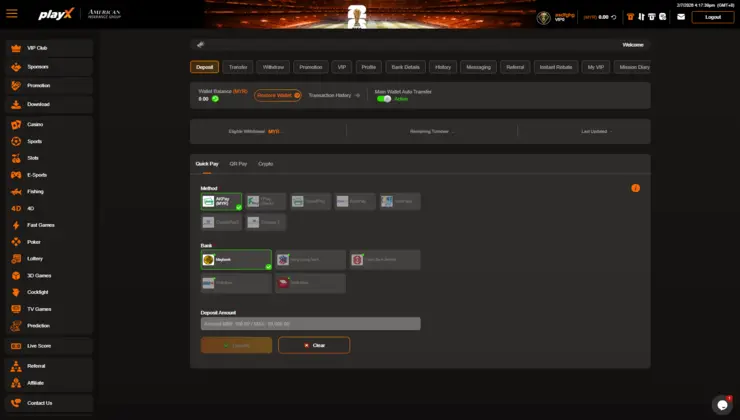Screen dimensions: 740x420
Task: Open the Transfer tab
Action: coord(238,67)
